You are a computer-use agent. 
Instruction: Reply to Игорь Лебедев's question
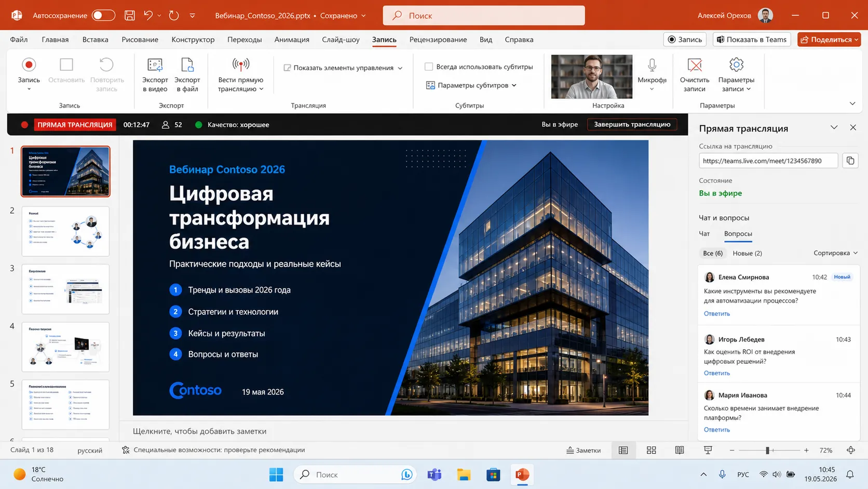(717, 373)
